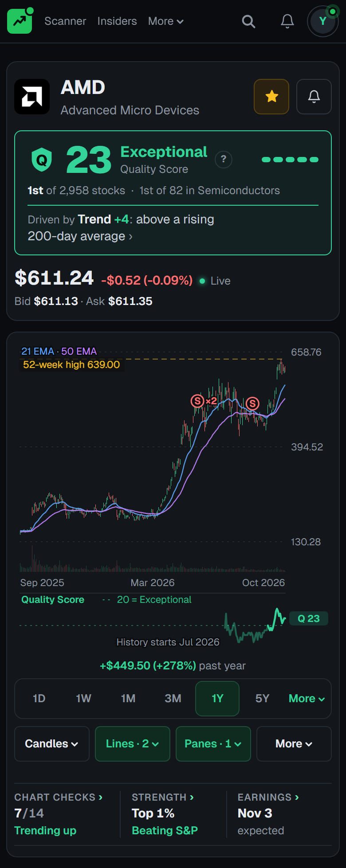Viewport: 346px width, 868px height.
Task: Expand the More navigation menu
Action: point(166,21)
